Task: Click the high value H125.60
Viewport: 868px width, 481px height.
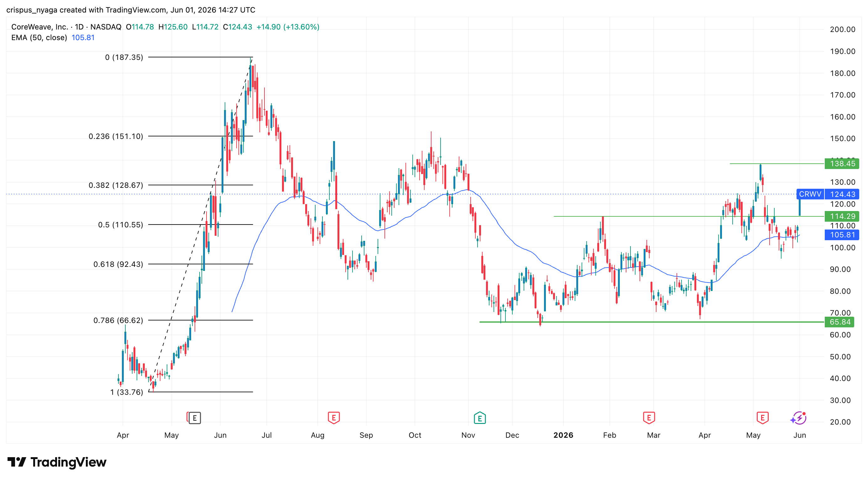Action: tap(173, 27)
